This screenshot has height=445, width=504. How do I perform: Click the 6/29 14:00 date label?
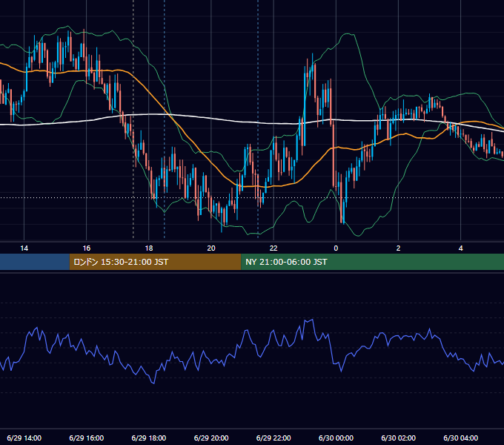(x=24, y=438)
